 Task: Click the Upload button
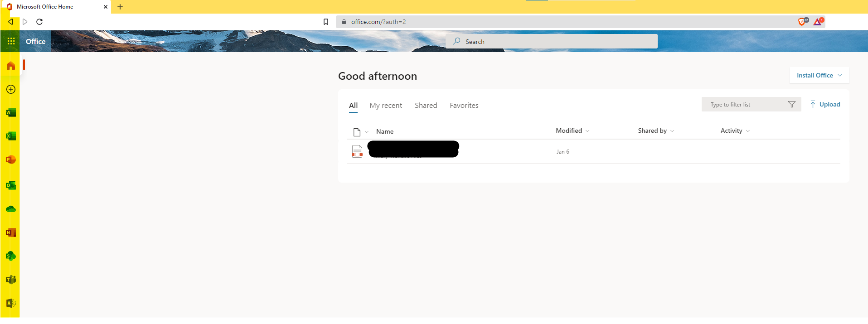point(825,104)
